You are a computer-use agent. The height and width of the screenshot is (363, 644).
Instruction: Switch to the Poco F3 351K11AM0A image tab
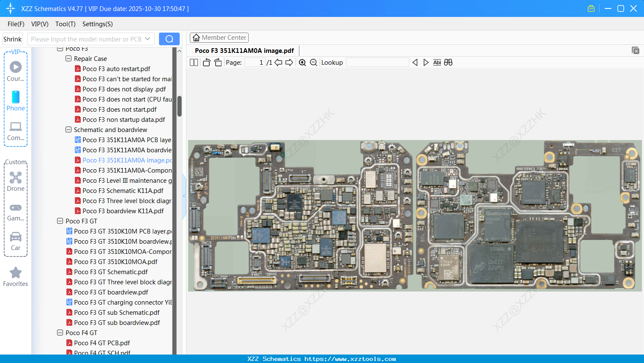[x=244, y=50]
